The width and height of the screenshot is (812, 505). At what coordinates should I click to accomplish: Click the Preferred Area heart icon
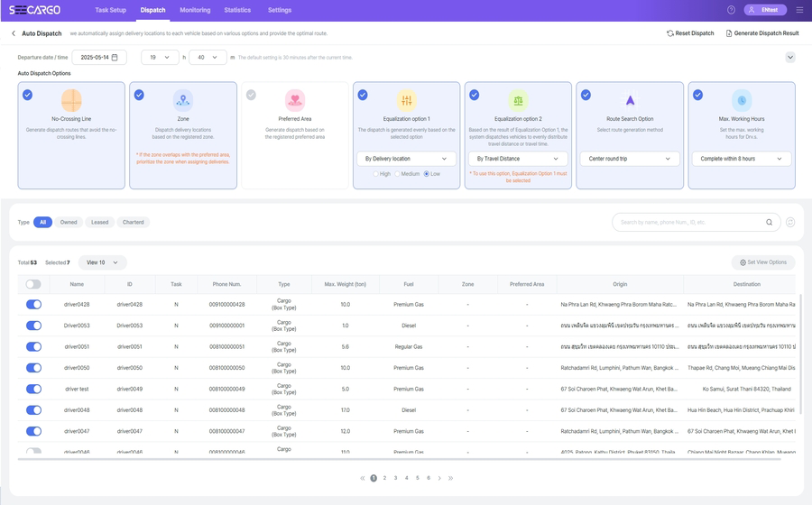click(295, 100)
